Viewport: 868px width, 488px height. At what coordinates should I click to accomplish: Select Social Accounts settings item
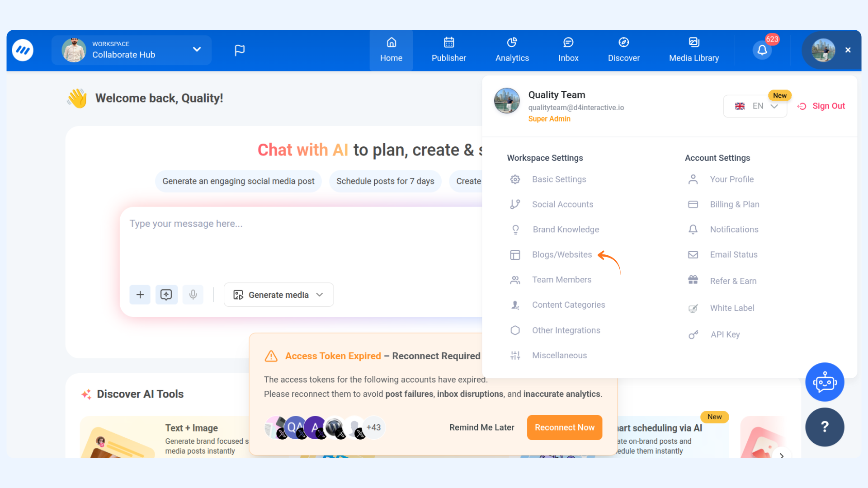click(562, 204)
